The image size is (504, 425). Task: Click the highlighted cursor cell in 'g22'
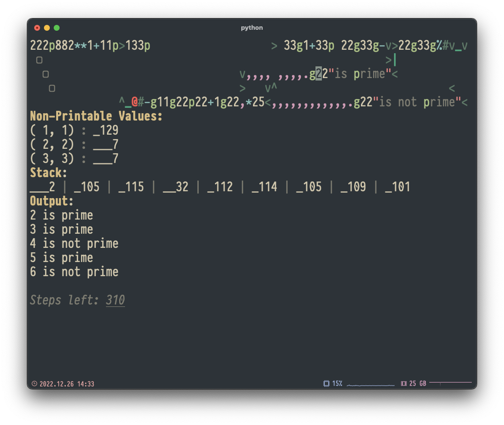pyautogui.click(x=318, y=74)
